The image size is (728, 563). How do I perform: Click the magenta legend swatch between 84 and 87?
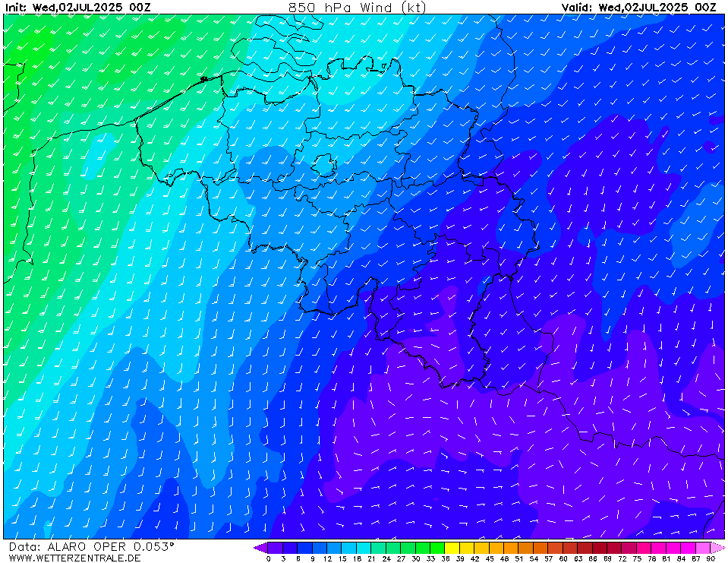[x=689, y=548]
